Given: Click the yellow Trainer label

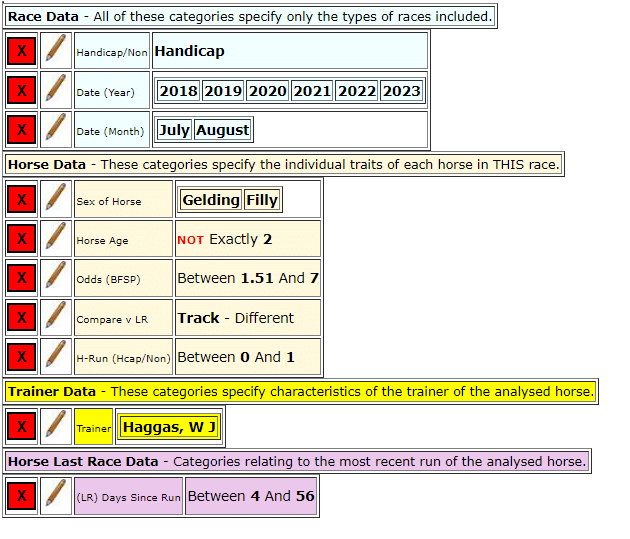Looking at the screenshot, I should pos(93,426).
